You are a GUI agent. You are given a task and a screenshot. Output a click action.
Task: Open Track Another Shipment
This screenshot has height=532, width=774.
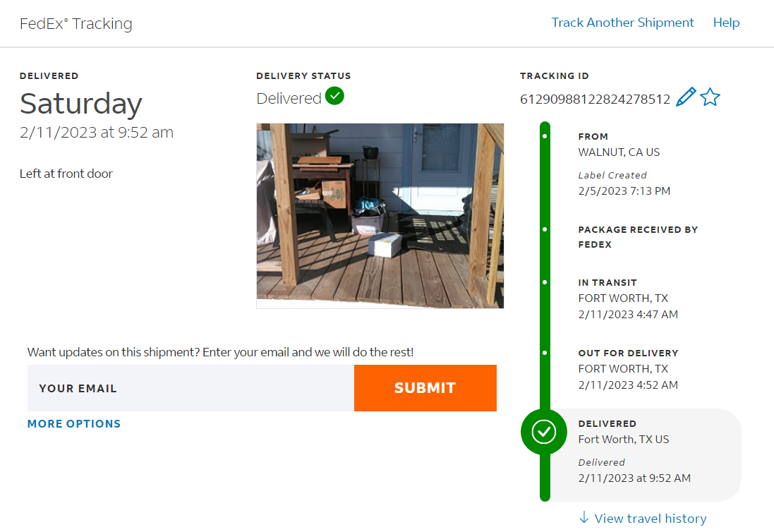tap(622, 23)
